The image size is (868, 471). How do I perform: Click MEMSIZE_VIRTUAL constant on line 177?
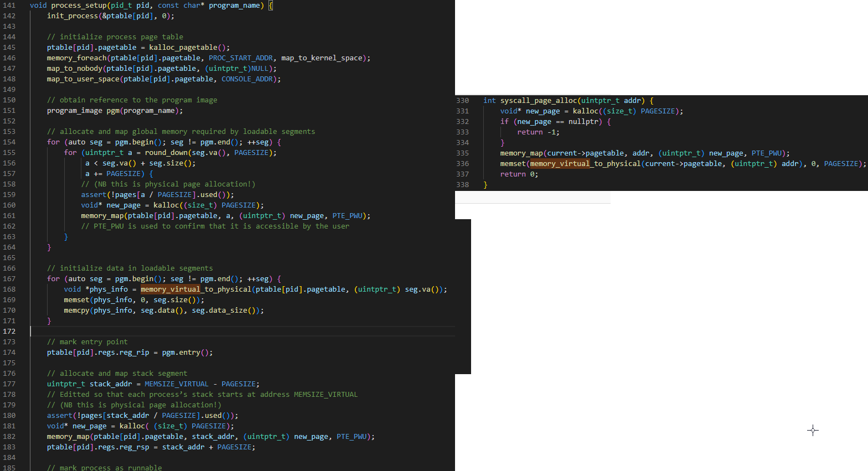point(177,384)
